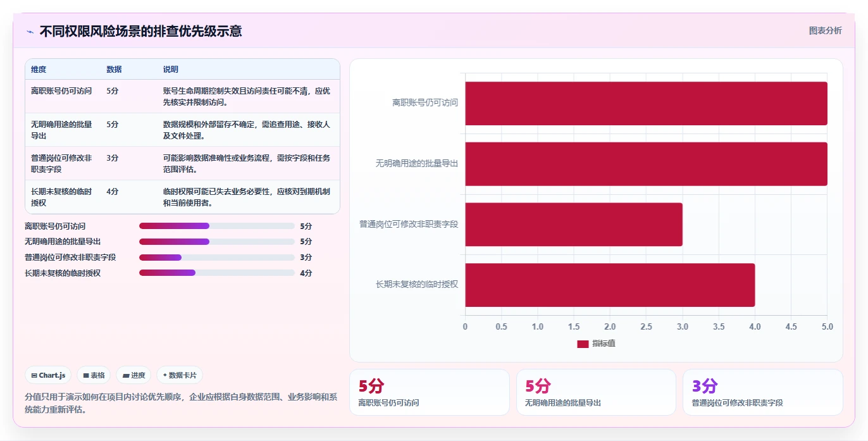Click the 图表分析 label
The width and height of the screenshot is (868, 441).
825,30
